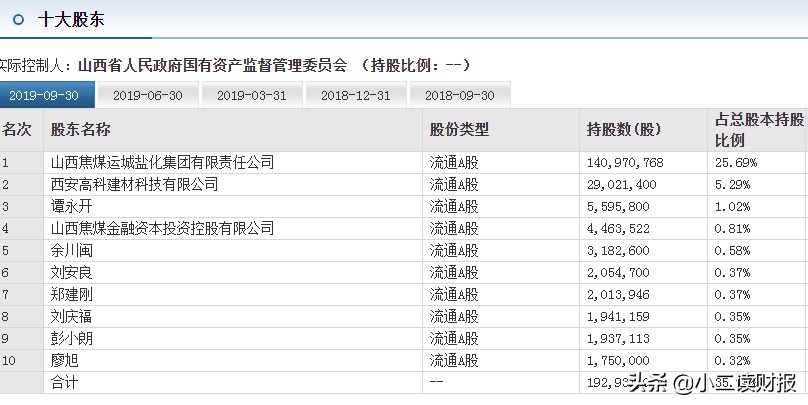Switch to the 2019-06-30 tab
The image size is (808, 405).
[148, 95]
